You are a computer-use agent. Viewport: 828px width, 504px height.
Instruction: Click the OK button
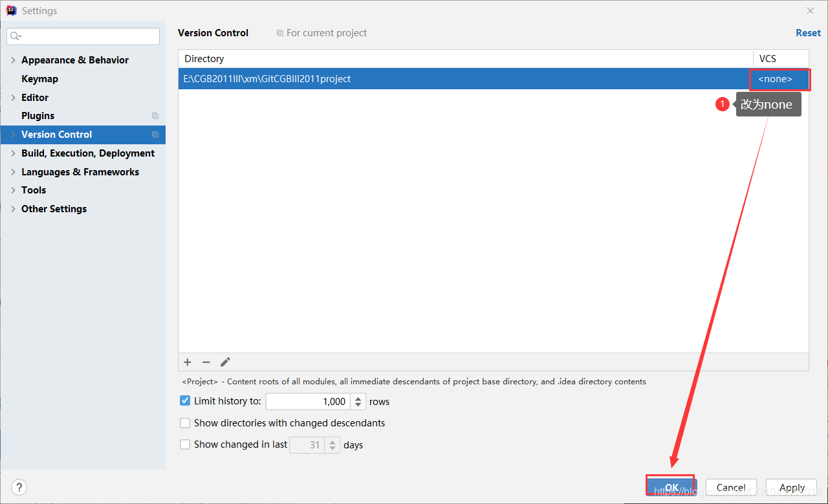coord(671,488)
